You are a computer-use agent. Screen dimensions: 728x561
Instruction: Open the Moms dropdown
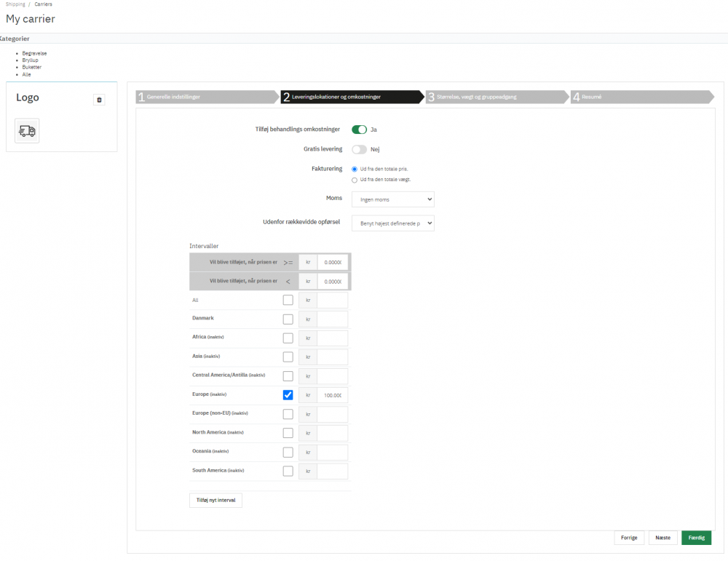393,199
